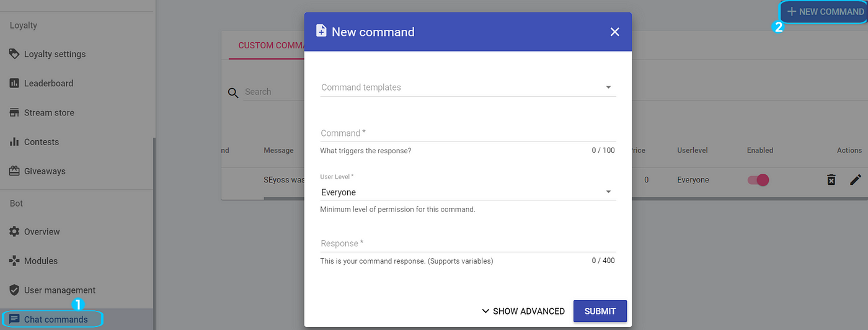Expand Show Advanced options
The image size is (868, 330).
(523, 311)
